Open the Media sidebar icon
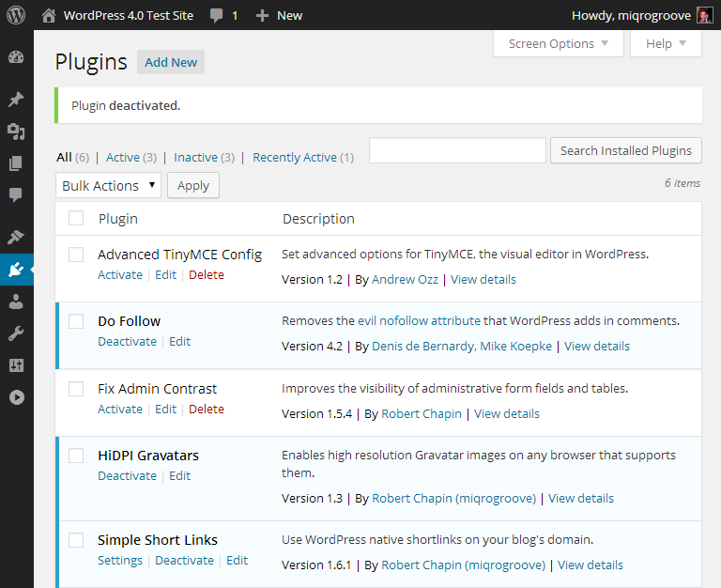The image size is (721, 588). tap(16, 132)
